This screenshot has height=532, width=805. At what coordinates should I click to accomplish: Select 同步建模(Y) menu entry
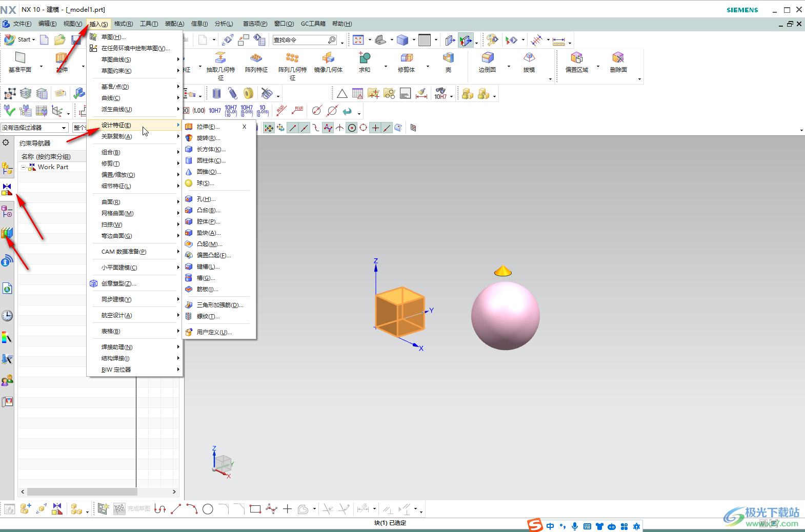pyautogui.click(x=135, y=299)
